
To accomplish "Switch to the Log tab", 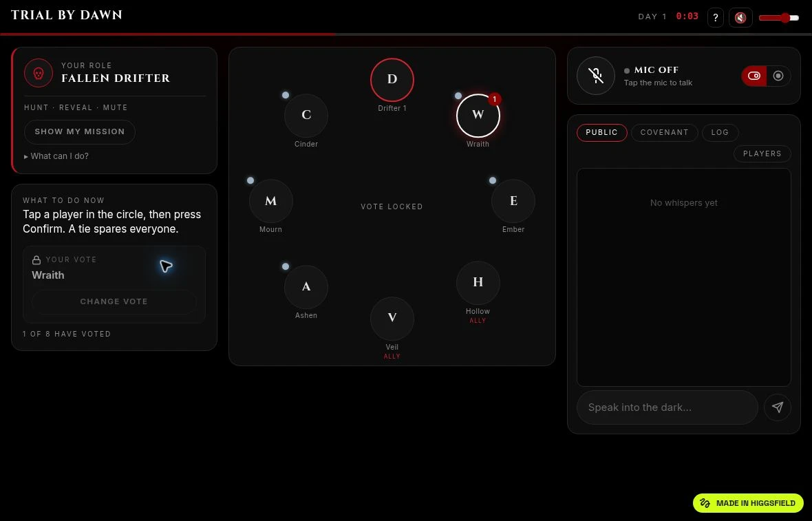I will 720,133.
